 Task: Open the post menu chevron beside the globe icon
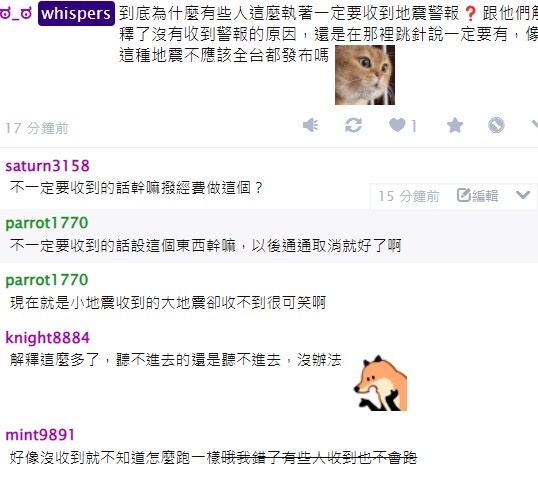coord(535,124)
